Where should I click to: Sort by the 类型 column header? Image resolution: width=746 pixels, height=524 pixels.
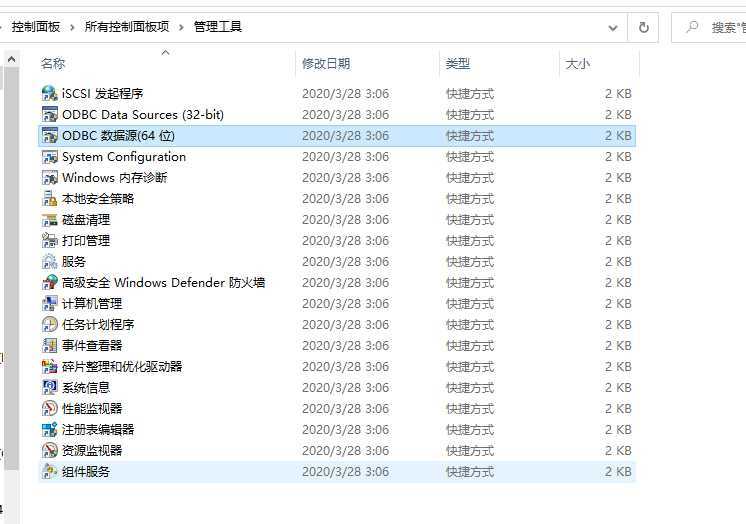458,63
